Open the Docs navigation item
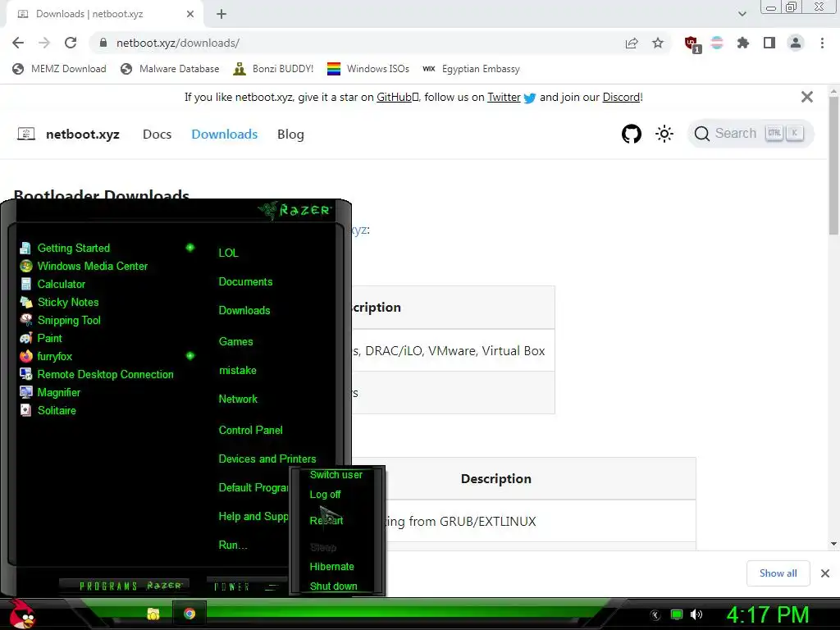This screenshot has height=630, width=840. tap(157, 134)
